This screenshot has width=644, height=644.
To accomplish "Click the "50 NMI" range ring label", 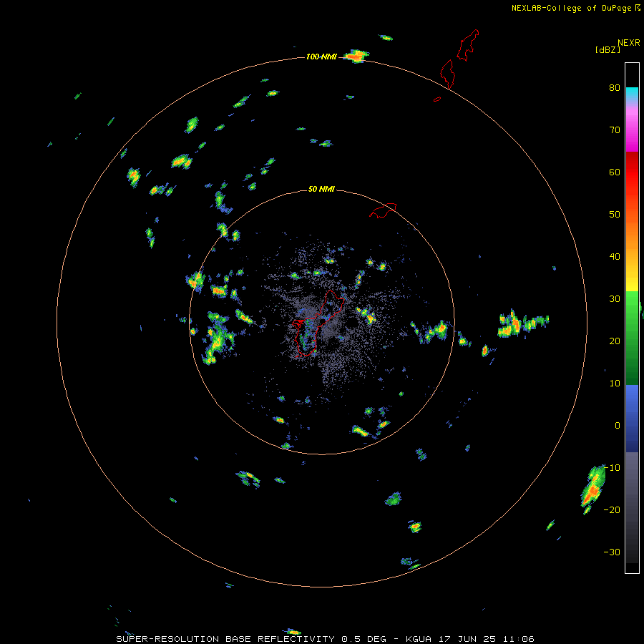I will click(321, 189).
